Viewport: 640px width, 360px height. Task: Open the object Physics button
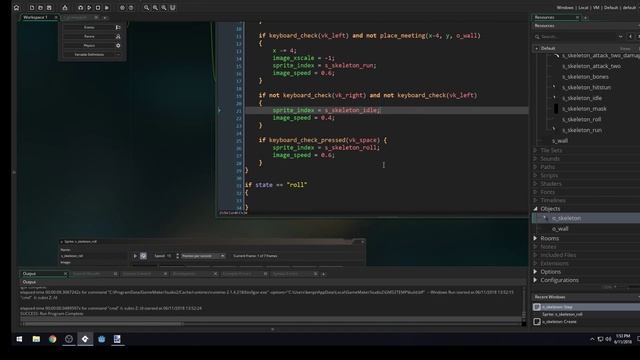(93, 45)
